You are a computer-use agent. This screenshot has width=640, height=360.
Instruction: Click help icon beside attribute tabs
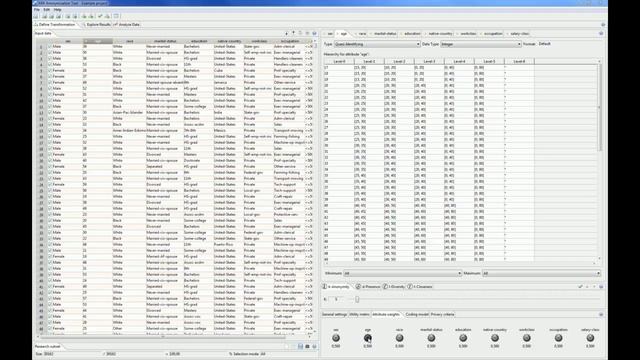pos(601,33)
